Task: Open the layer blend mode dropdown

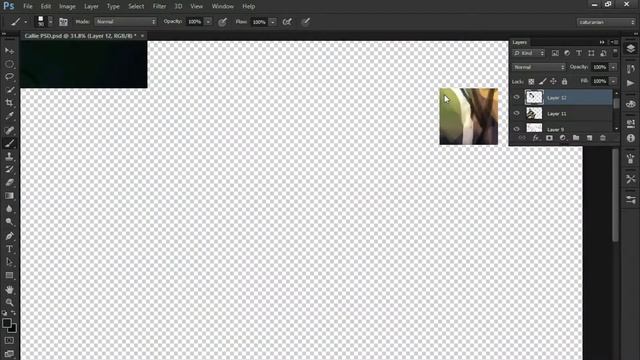Action: coord(539,67)
